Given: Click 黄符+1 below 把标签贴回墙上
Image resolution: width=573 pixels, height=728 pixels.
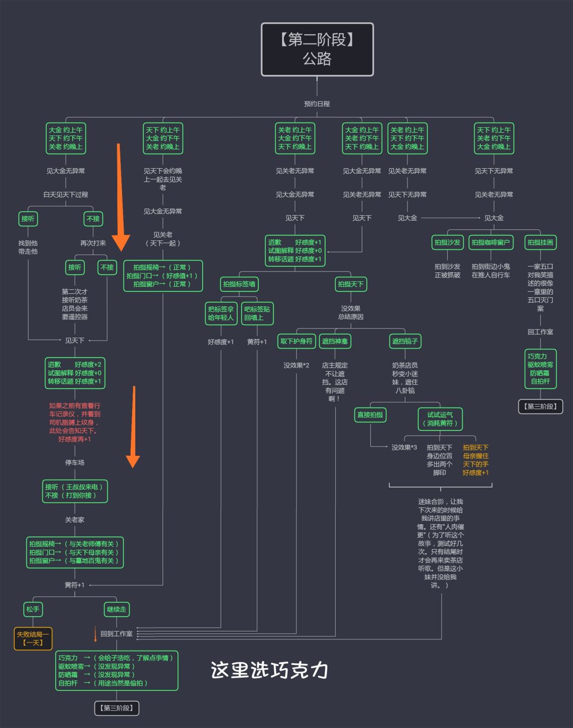Looking at the screenshot, I should [257, 342].
